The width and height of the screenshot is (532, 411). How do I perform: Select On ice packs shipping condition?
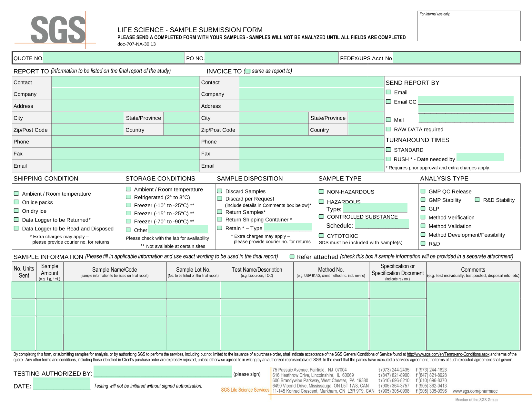pyautogui.click(x=16, y=202)
